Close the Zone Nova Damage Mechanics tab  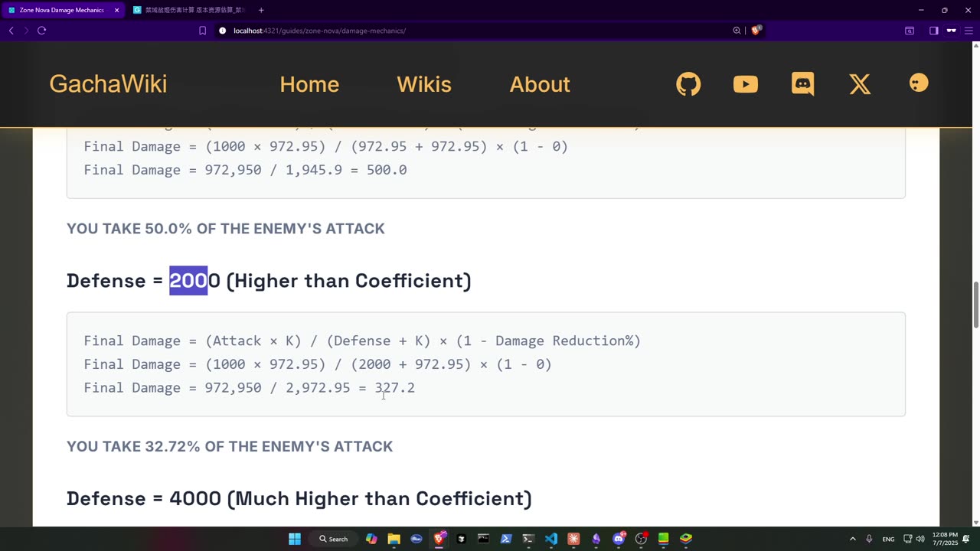[x=116, y=10]
